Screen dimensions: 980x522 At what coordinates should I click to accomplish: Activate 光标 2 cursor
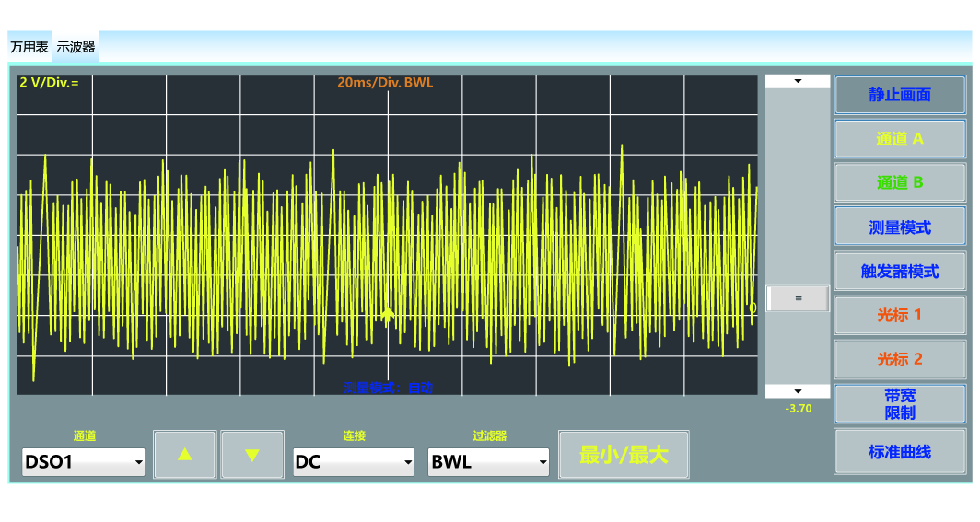tap(900, 359)
